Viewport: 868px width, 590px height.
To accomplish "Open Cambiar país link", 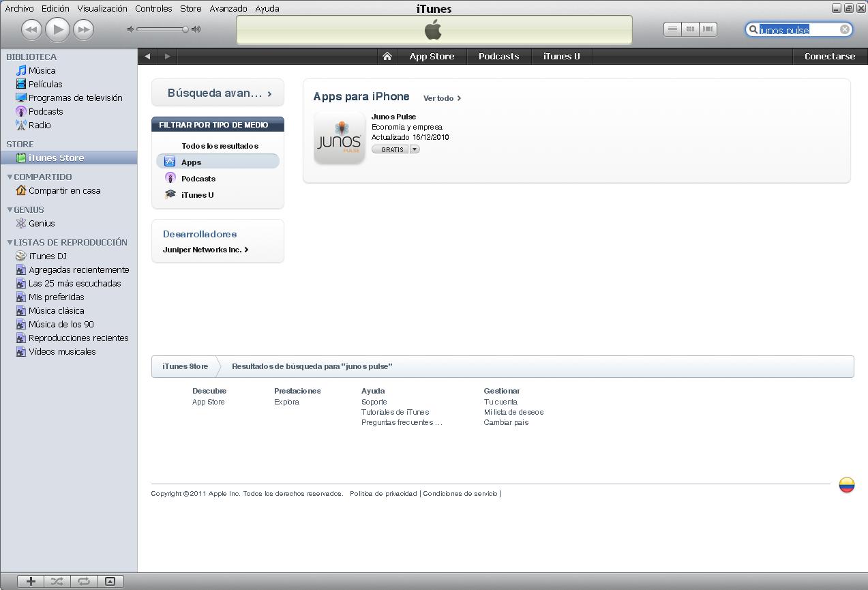I will click(506, 422).
